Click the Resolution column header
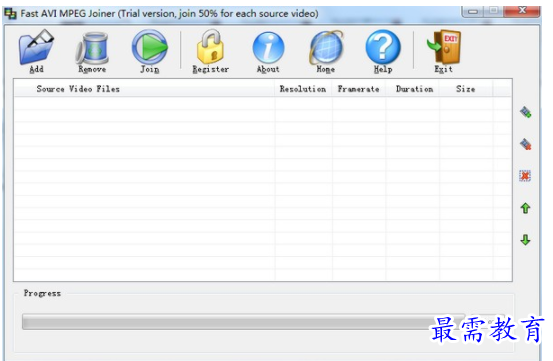The height and width of the screenshot is (361, 553). tap(303, 89)
